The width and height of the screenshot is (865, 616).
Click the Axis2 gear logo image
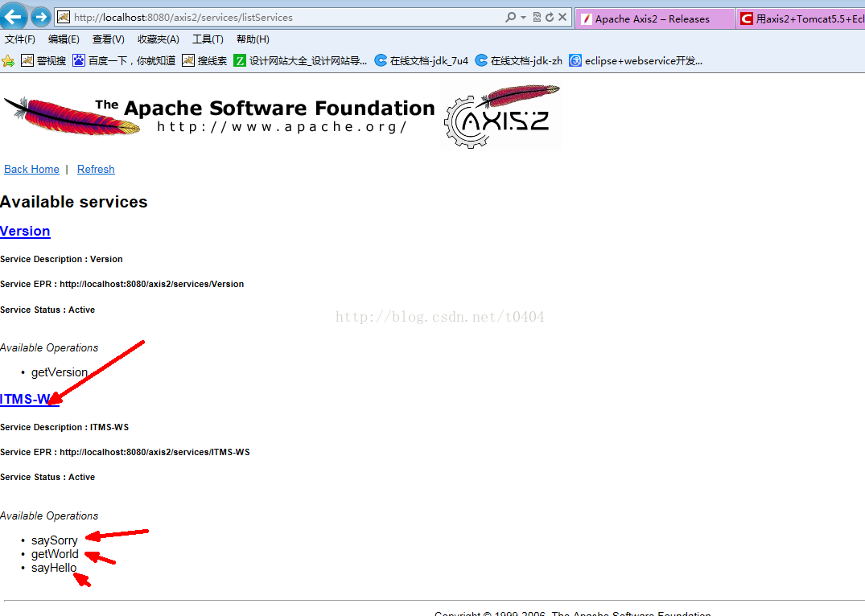pos(501,116)
